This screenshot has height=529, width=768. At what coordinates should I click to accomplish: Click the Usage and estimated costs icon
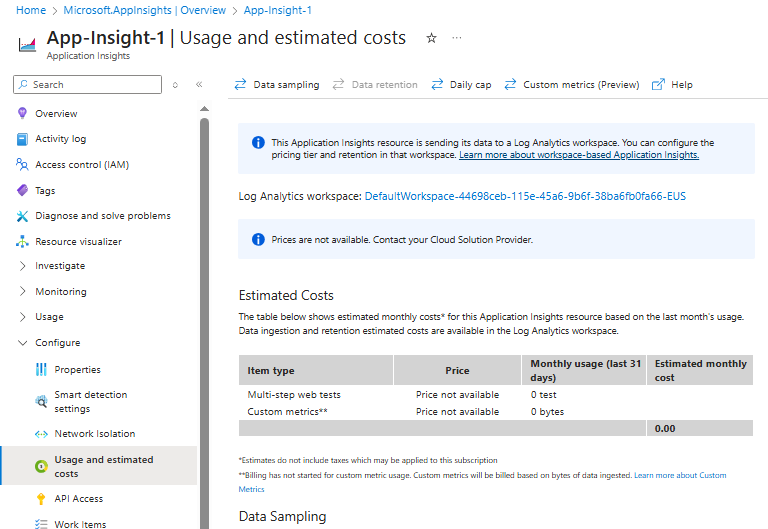[41, 466]
